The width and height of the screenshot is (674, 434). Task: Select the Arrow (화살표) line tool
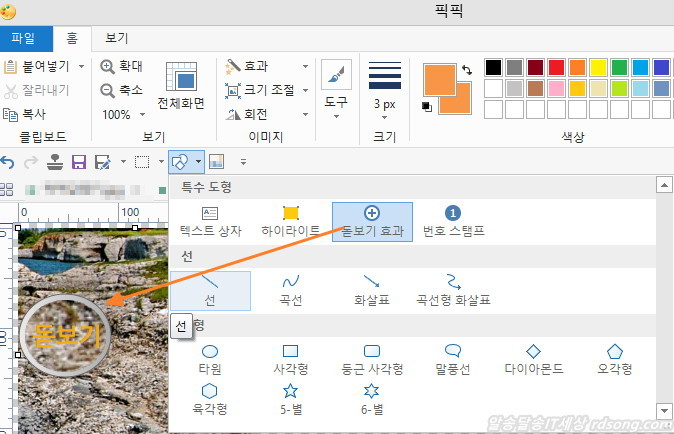[371, 290]
